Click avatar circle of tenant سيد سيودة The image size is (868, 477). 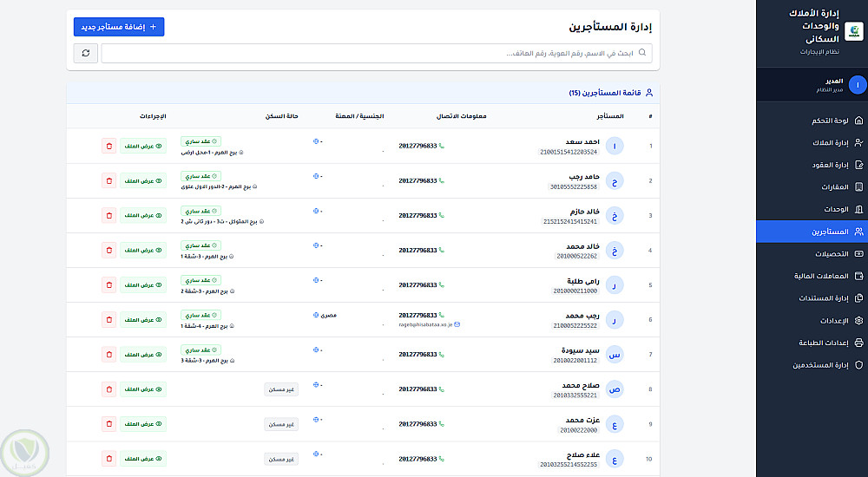pyautogui.click(x=615, y=354)
